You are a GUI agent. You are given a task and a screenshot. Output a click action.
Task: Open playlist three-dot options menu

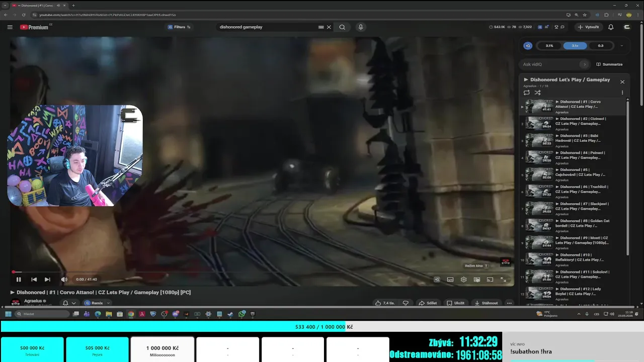point(622,93)
